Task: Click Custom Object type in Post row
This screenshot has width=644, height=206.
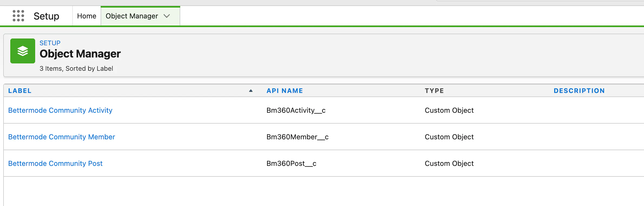Action: point(449,163)
